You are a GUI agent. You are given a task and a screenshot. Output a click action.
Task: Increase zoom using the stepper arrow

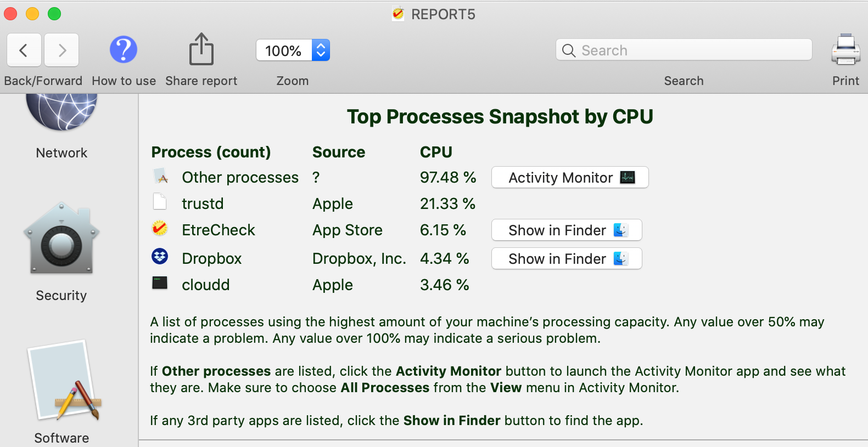(321, 45)
